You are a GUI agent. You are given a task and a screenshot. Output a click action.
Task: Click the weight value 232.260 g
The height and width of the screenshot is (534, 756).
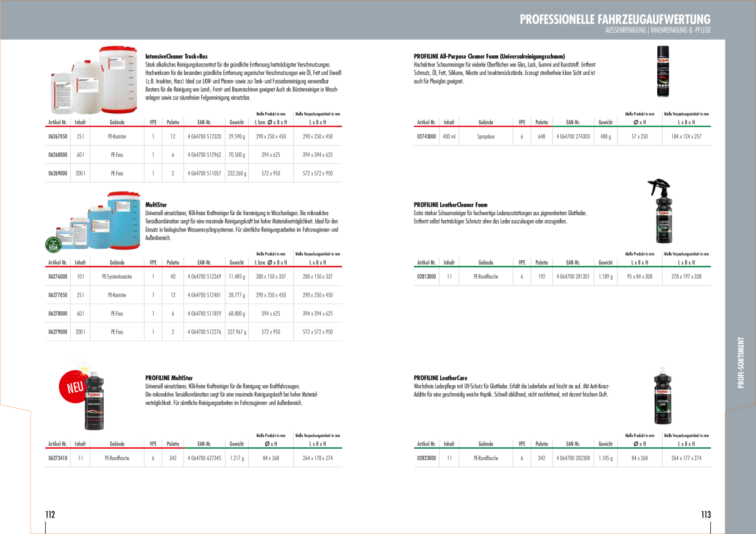tap(237, 173)
